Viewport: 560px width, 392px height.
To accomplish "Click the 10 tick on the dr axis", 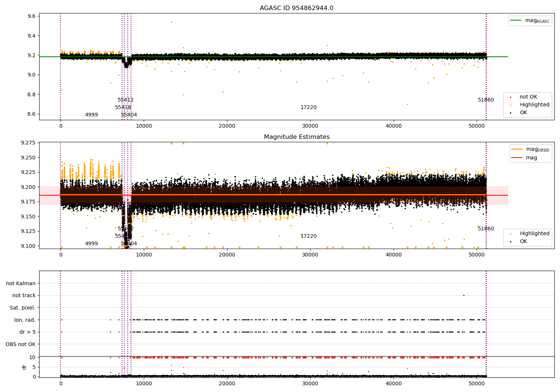I will [32, 357].
